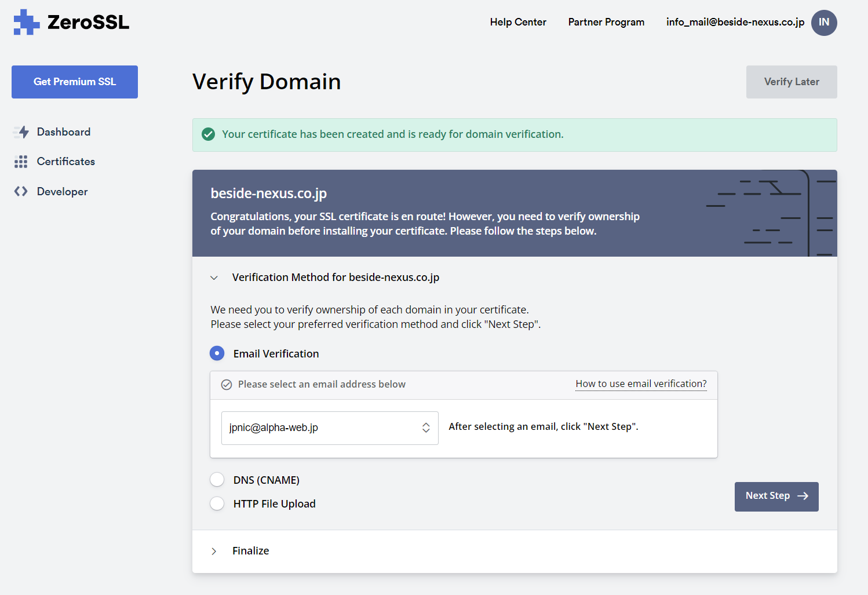Open the Partner Program page
Viewport: 868px width, 595px height.
(606, 22)
